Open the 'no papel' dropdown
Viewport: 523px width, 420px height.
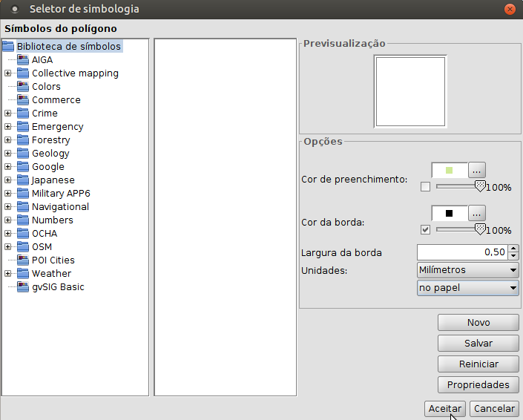pyautogui.click(x=467, y=288)
